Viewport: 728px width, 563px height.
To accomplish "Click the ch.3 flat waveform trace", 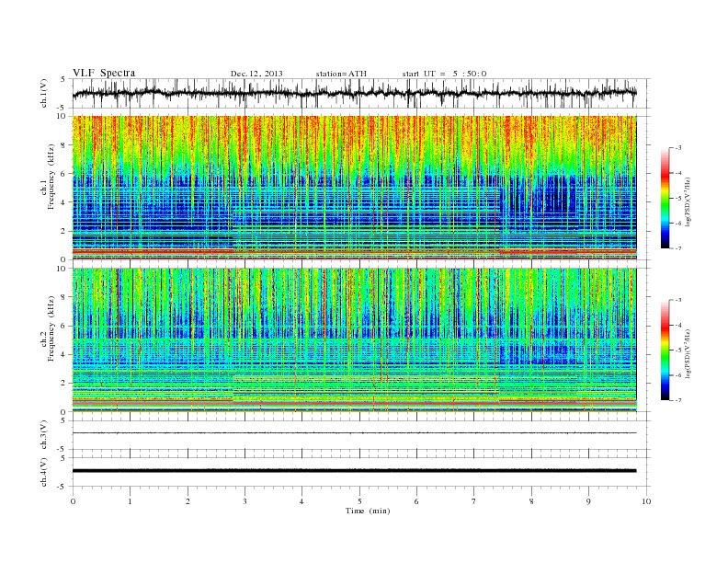I will 354,433.
